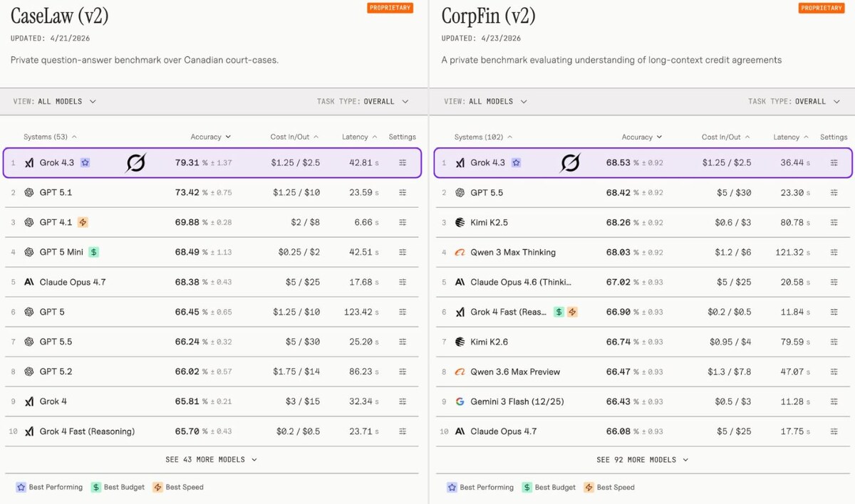855x504 pixels.
Task: Open CorpFin Task Type: Overall dropdown
Action: [794, 102]
